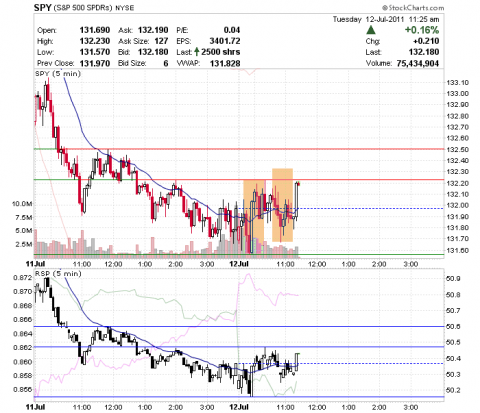This screenshot has height=413, width=480.
Task: Select the 132.50 price axis label
Action: [x=457, y=149]
